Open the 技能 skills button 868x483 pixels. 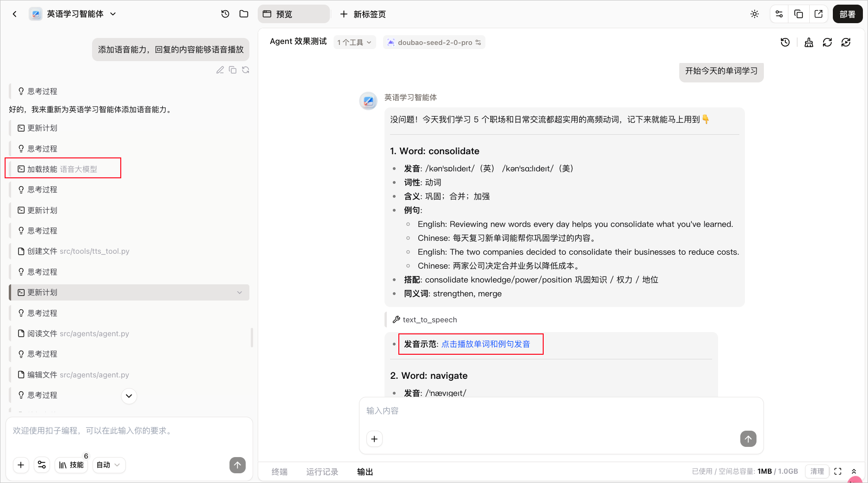(x=71, y=465)
